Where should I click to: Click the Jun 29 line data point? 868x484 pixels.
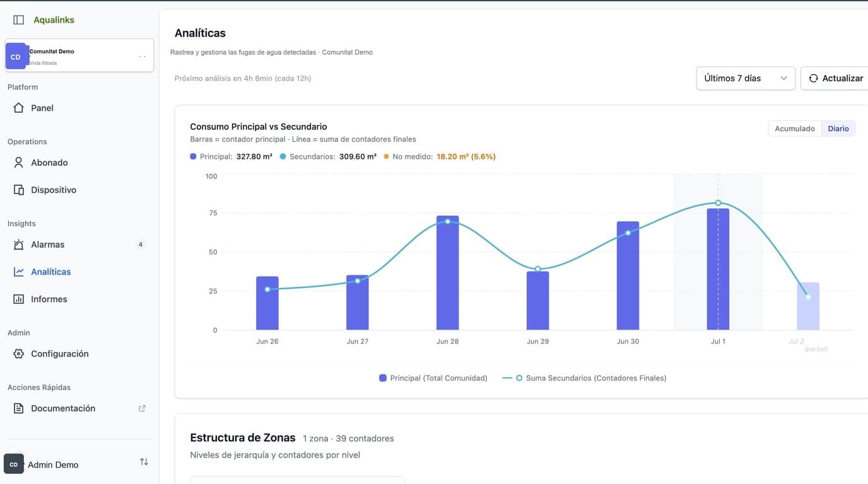pyautogui.click(x=537, y=269)
